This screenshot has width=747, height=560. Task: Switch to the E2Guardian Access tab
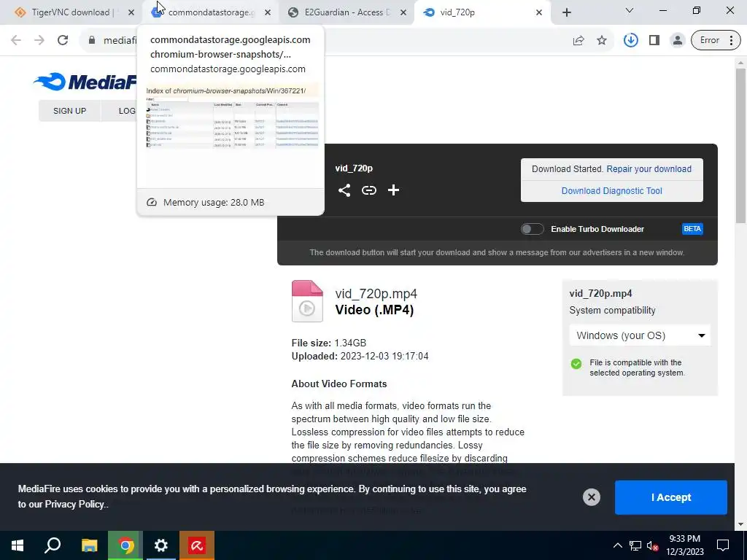tap(347, 12)
